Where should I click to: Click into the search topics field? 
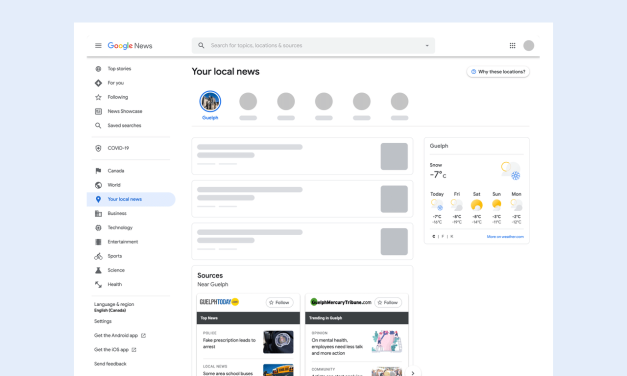(x=314, y=46)
